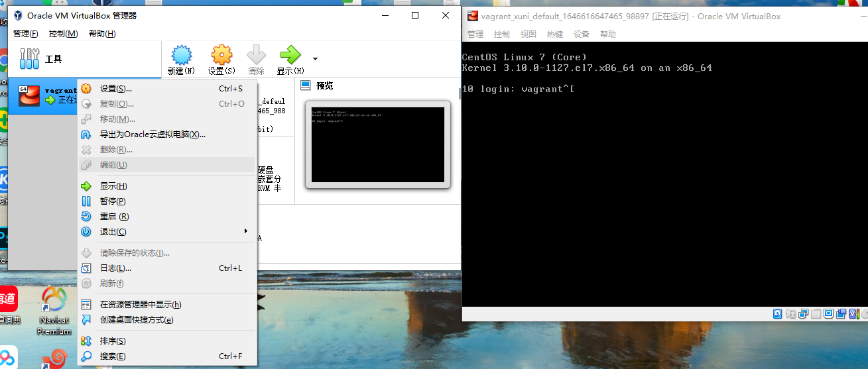
Task: Select Refresh (刷新) in the context menu
Action: [x=166, y=284]
